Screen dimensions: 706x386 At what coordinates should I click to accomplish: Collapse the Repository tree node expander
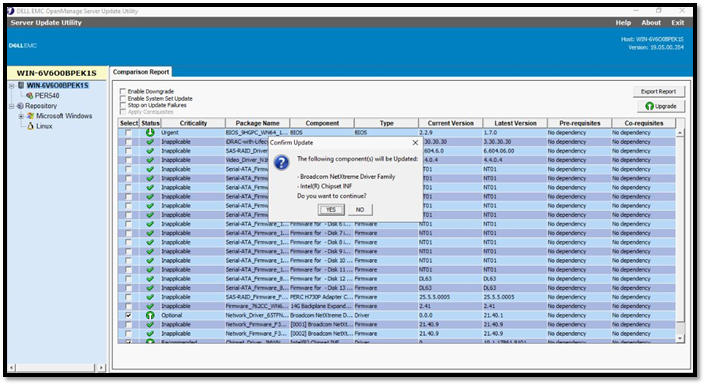(12, 106)
